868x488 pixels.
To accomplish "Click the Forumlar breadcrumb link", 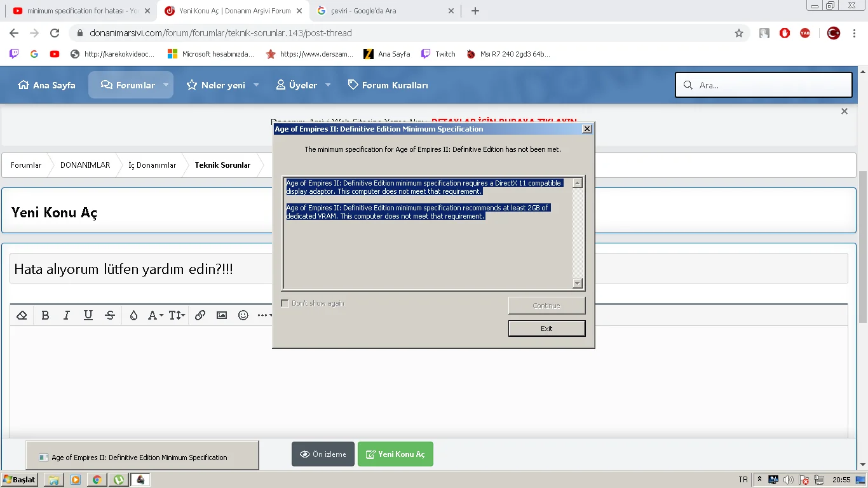I will (x=26, y=165).
